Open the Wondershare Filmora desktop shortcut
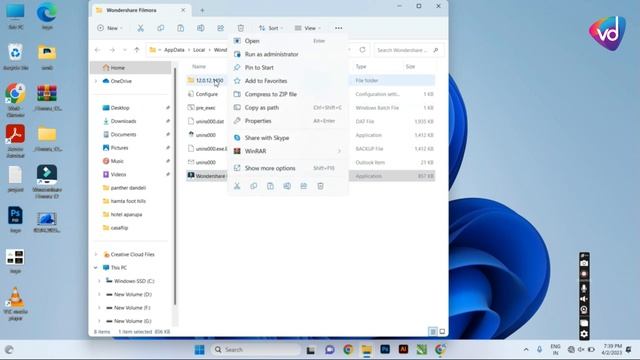 47,182
